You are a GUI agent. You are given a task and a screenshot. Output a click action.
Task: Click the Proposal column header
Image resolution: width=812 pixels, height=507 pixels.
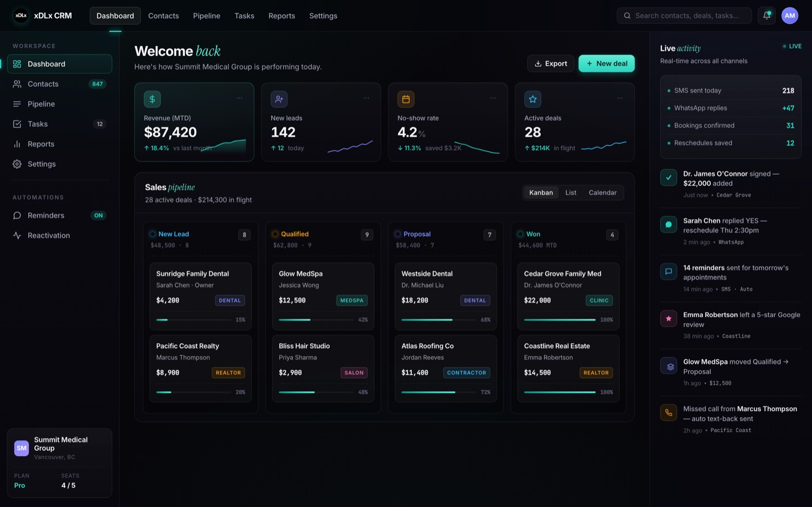pyautogui.click(x=446, y=239)
